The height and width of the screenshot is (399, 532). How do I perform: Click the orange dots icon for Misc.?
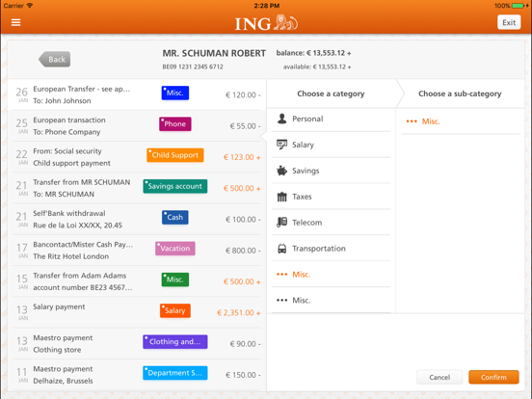click(282, 274)
